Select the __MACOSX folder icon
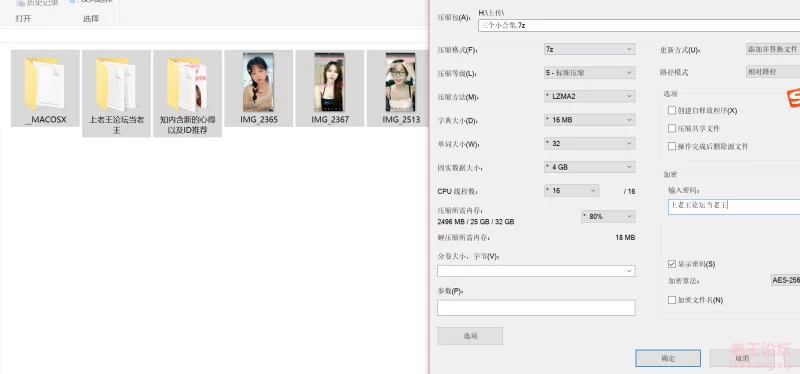Screen dimensions: 800x374 click(45, 83)
